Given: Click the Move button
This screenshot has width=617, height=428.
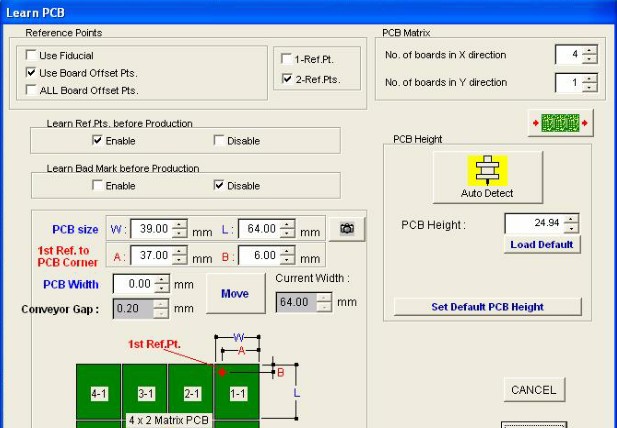Looking at the screenshot, I should coord(235,293).
